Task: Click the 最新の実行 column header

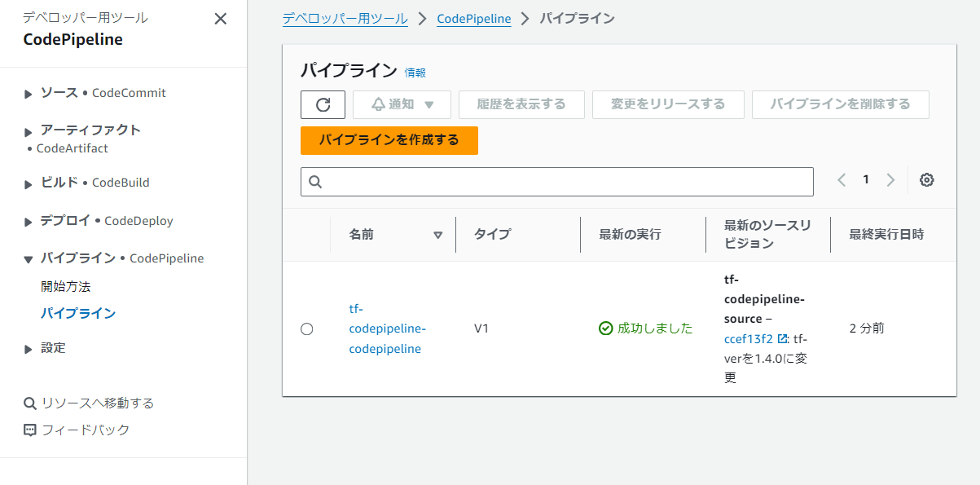Action: (631, 235)
